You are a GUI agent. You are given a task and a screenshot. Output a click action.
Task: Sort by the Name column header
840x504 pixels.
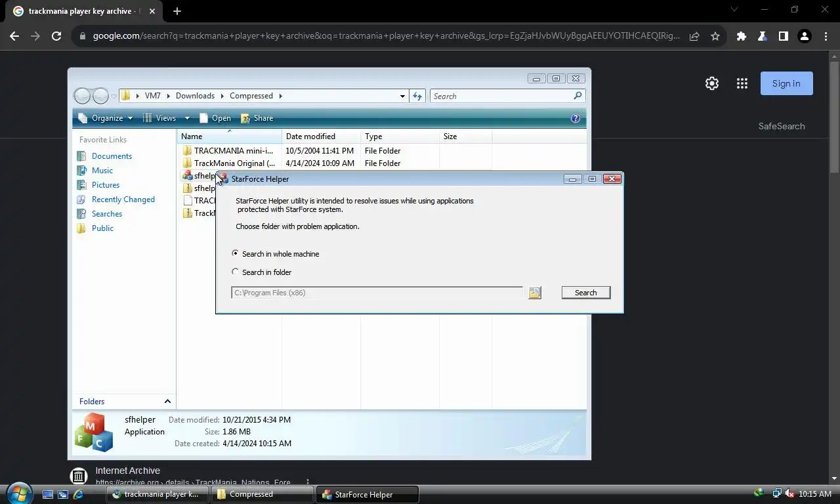[x=229, y=136]
